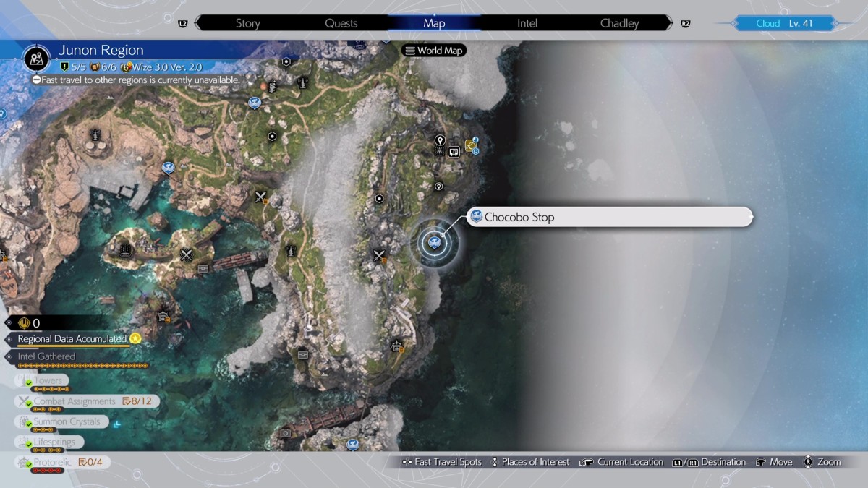The image size is (868, 488).
Task: Click the Places of Interest control hint
Action: pos(529,462)
